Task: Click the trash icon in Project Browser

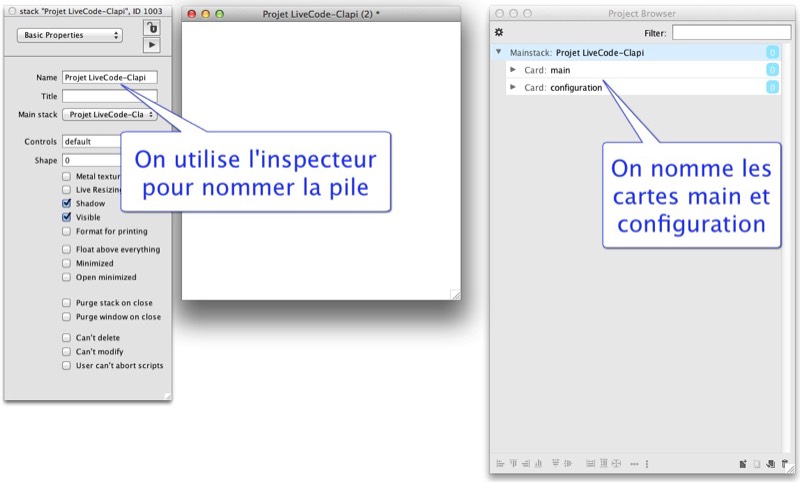Action: (x=784, y=464)
